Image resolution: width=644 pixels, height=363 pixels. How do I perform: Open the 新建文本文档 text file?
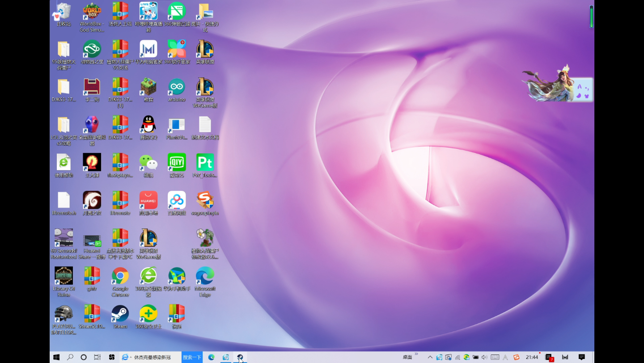point(205,128)
